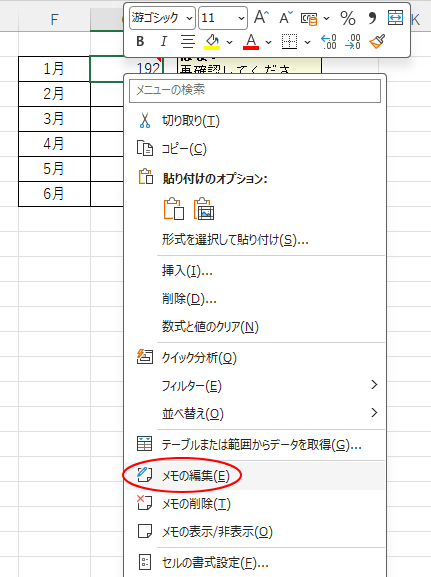Select the 3月 cell
Viewport: 431px width, 577px height.
pyautogui.click(x=54, y=119)
